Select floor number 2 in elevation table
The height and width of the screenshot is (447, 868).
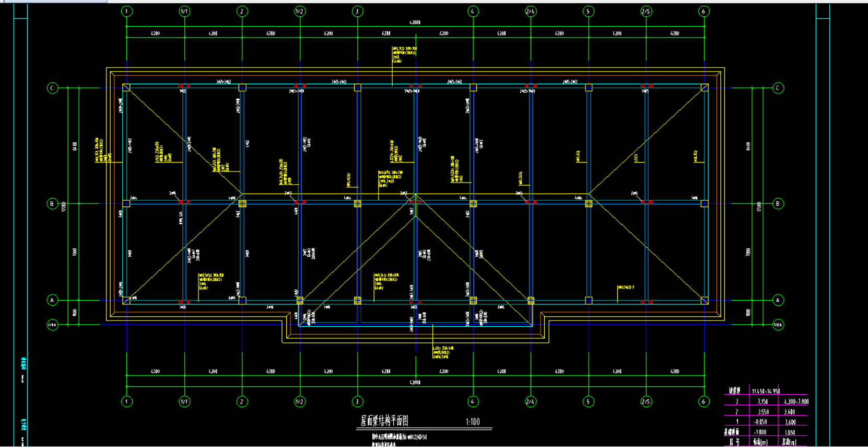click(x=737, y=412)
